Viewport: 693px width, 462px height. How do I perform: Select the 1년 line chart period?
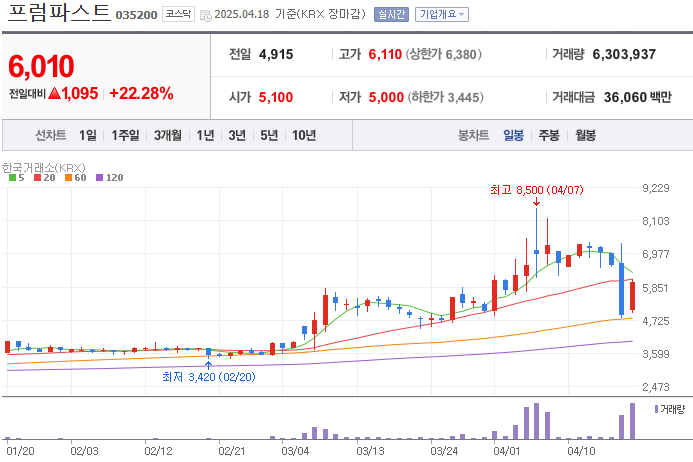205,135
